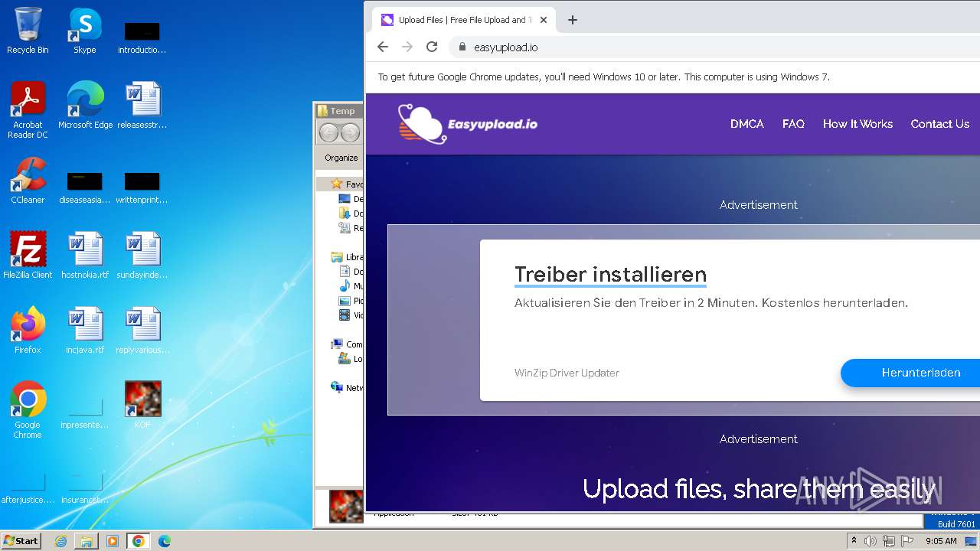The width and height of the screenshot is (980, 551).
Task: Open the releasesstr document icon
Action: [142, 106]
